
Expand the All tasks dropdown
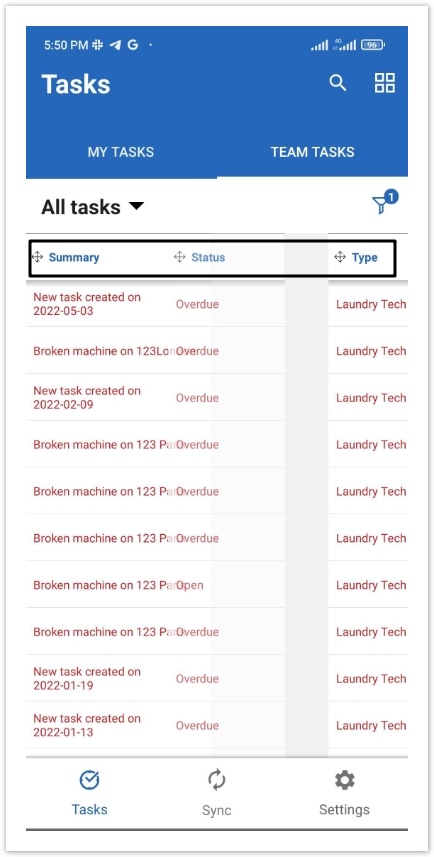[93, 207]
